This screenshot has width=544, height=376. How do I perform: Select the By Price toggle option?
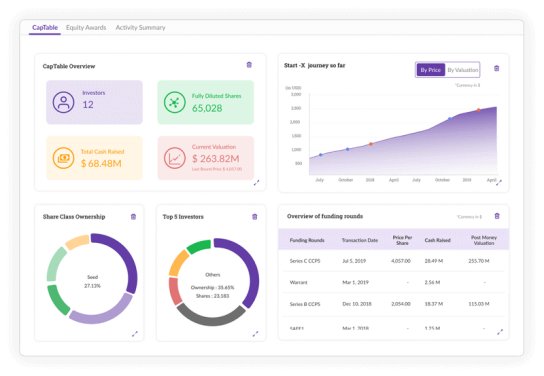coord(431,70)
